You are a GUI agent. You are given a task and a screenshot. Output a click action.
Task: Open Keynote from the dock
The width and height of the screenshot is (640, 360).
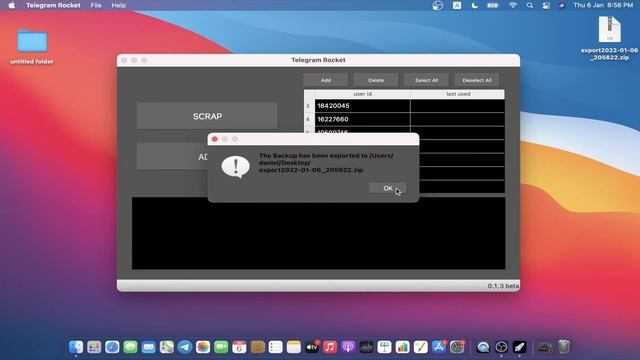click(x=384, y=347)
